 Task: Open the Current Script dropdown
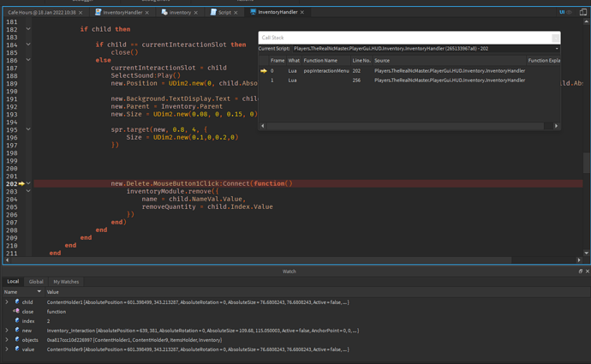click(x=557, y=49)
